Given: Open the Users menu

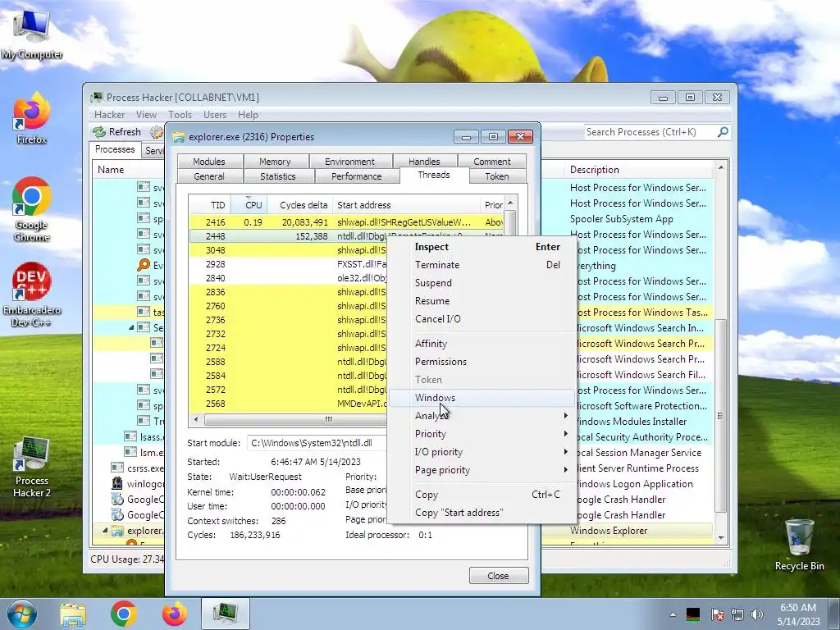Looking at the screenshot, I should pos(215,115).
